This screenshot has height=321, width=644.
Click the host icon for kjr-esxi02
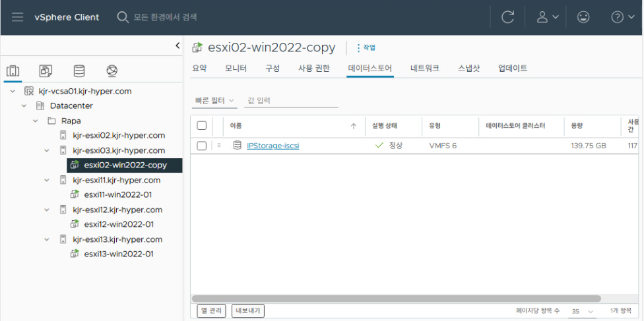pos(63,136)
